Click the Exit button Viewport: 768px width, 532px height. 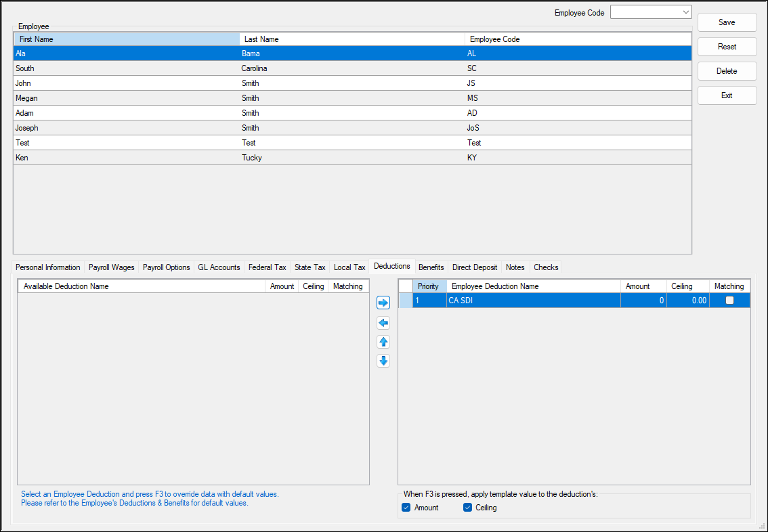tap(727, 95)
